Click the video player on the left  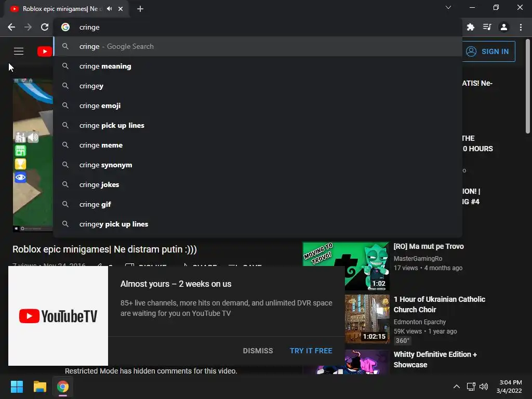click(x=33, y=155)
